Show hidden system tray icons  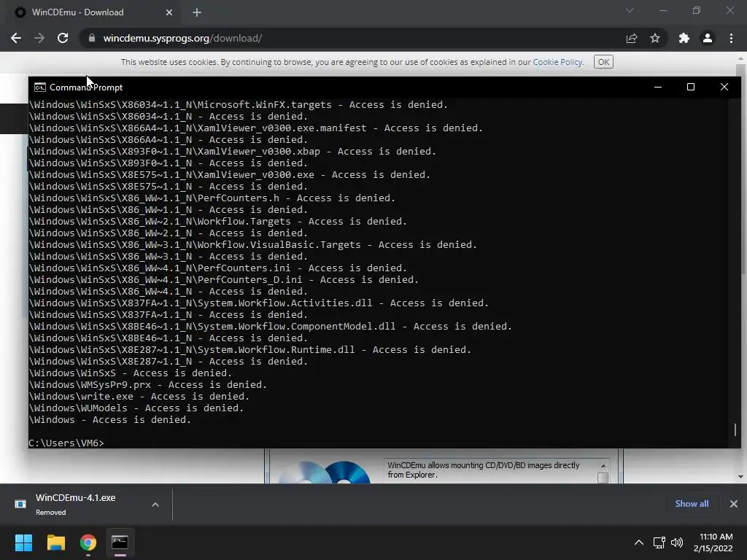click(x=639, y=542)
